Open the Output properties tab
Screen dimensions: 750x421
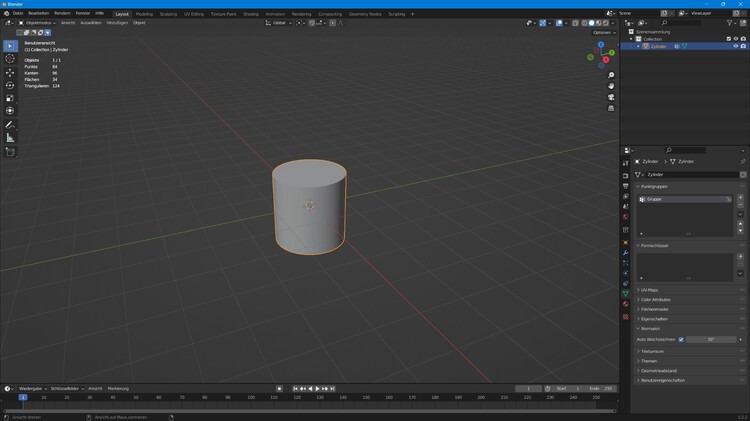pos(626,186)
